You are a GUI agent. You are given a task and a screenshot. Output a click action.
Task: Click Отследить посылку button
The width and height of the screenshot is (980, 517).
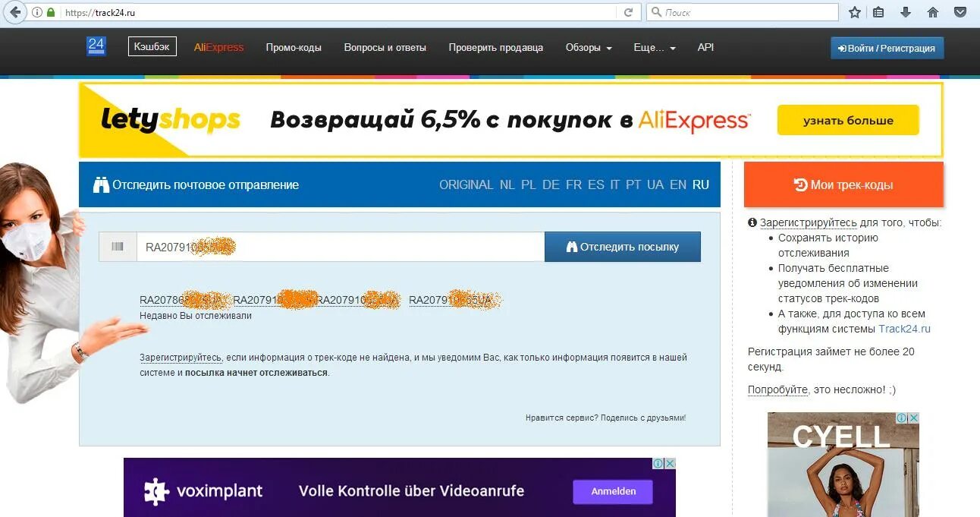[x=623, y=247]
